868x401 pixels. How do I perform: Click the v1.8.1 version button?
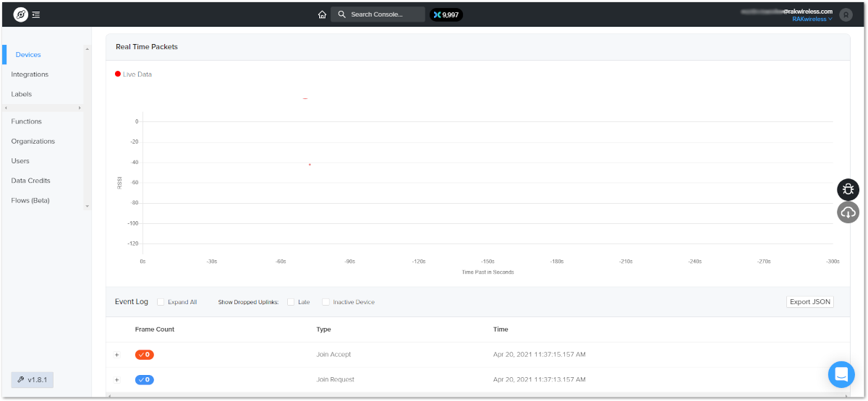click(33, 380)
